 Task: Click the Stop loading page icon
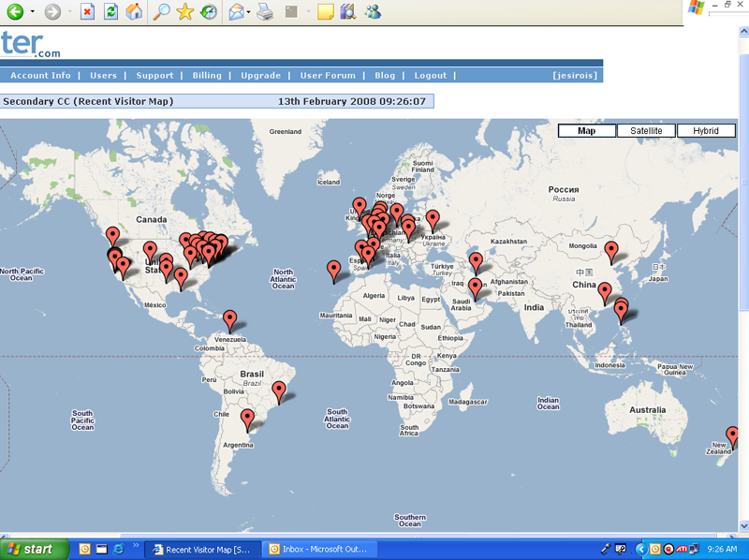pos(87,12)
